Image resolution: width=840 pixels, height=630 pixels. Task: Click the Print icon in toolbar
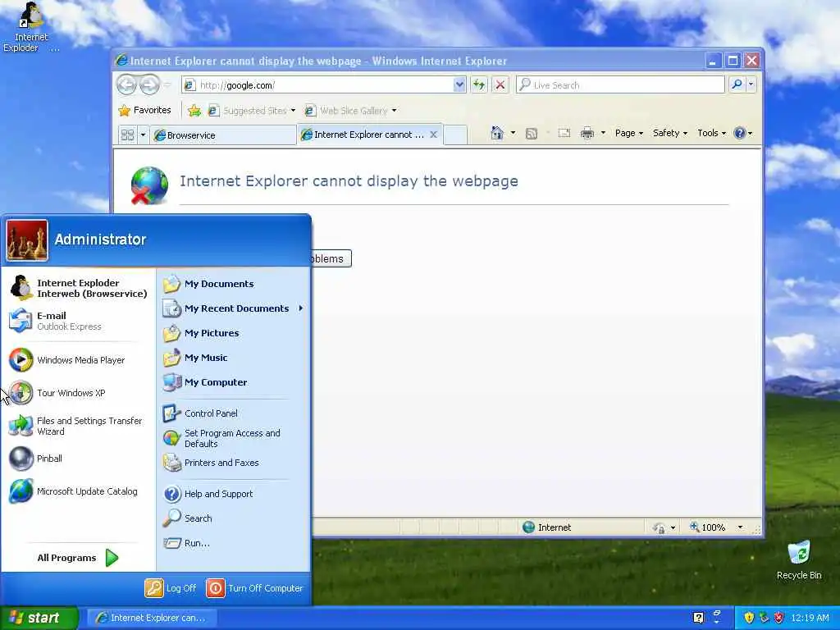[x=587, y=133]
